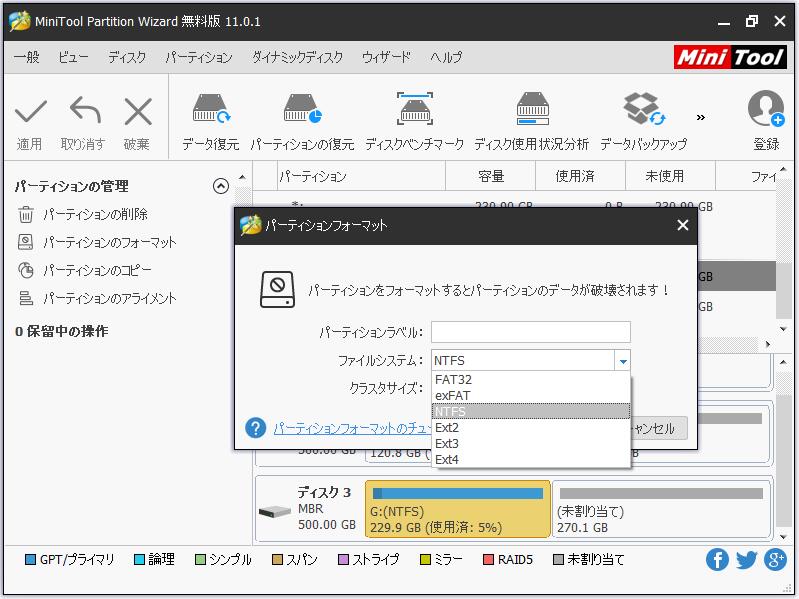This screenshot has height=599, width=799.
Task: Click the 適用 (Apply) checkmark icon
Action: pos(30,111)
